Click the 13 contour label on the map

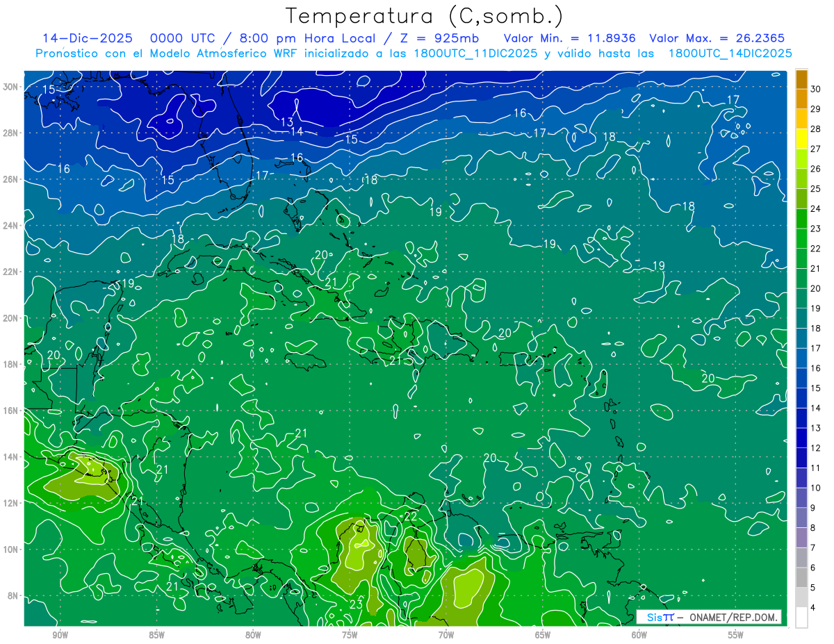pyautogui.click(x=287, y=122)
